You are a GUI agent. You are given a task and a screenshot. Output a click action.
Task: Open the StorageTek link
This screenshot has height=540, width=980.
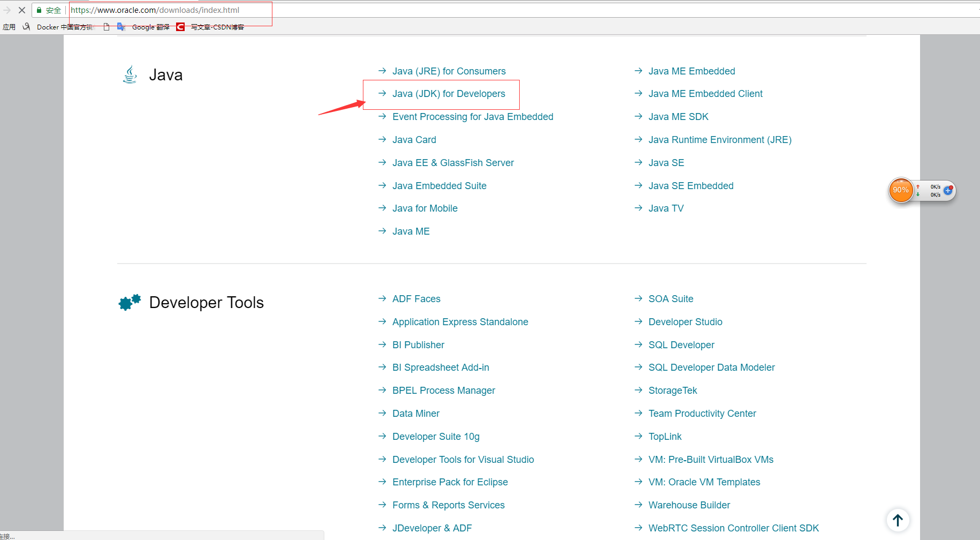(673, 391)
